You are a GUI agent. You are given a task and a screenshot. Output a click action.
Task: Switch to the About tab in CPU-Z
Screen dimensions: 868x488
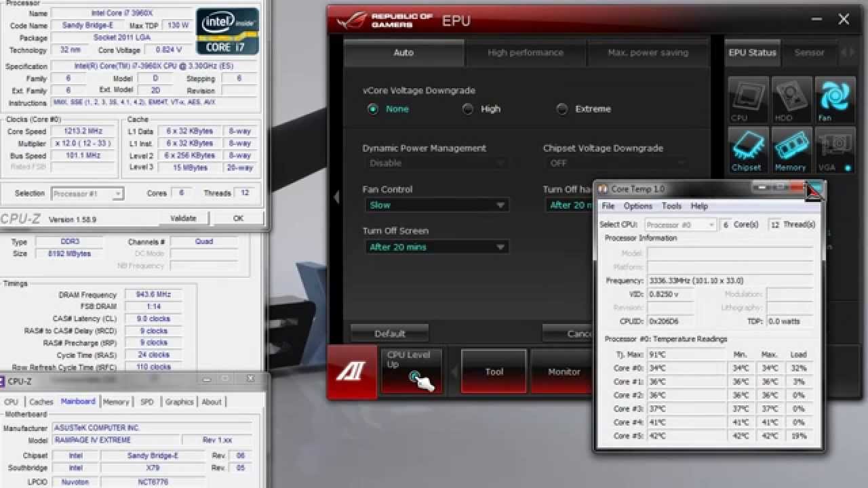tap(212, 402)
